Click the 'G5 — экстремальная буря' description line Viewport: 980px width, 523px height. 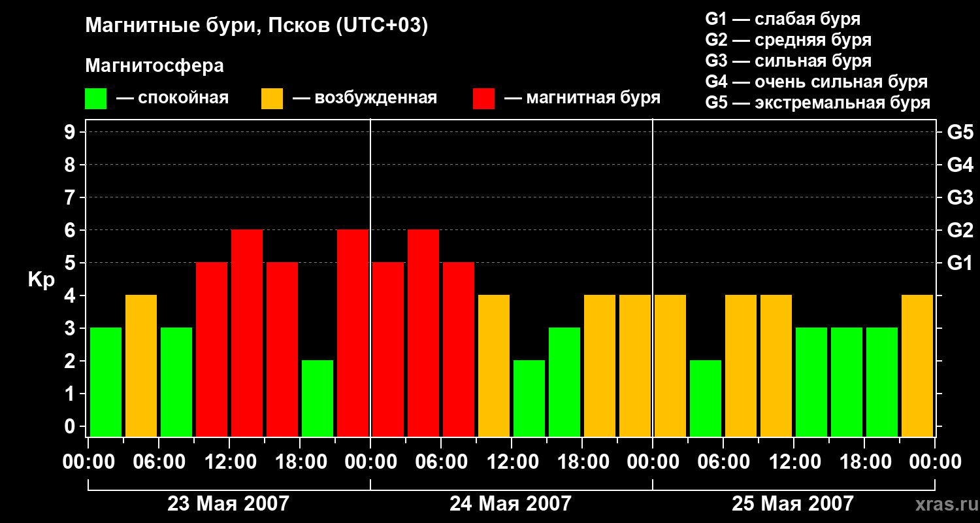coord(818,103)
